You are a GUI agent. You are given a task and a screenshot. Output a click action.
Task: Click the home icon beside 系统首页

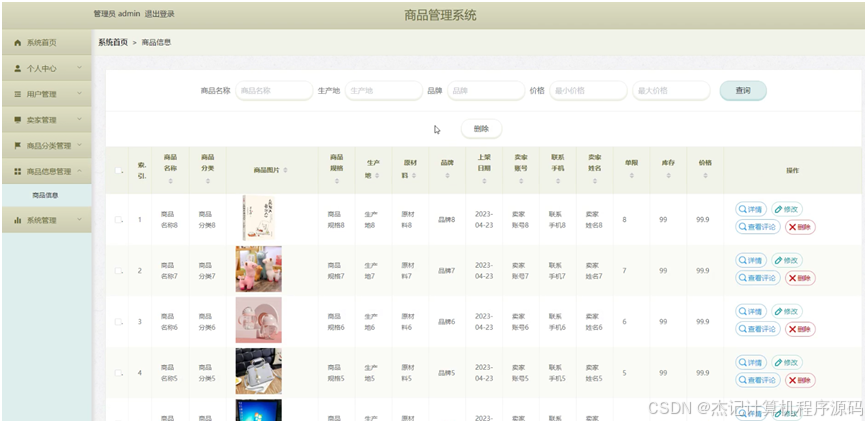click(x=18, y=43)
